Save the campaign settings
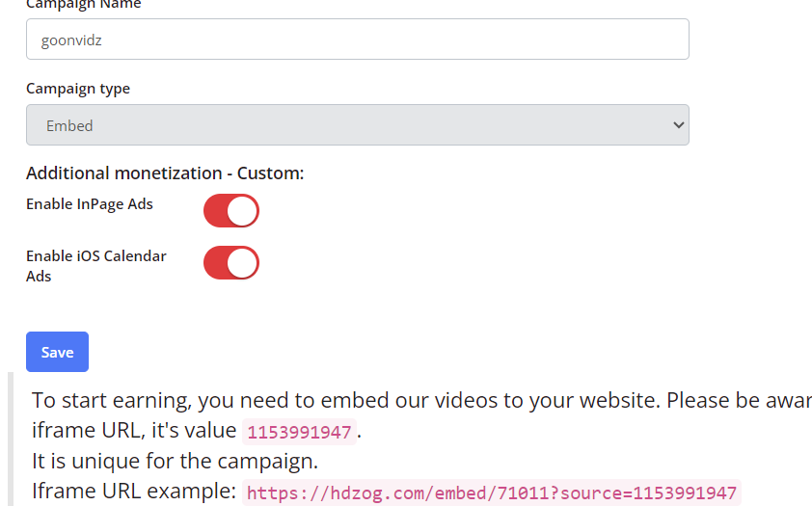 [x=57, y=352]
